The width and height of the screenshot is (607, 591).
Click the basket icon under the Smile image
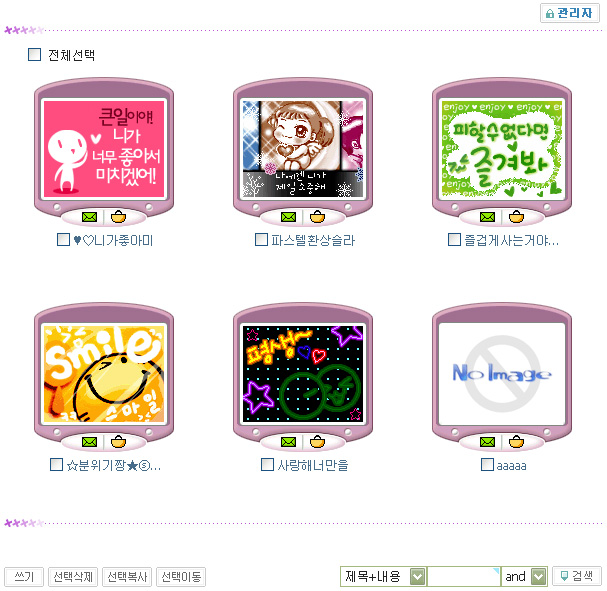tap(118, 442)
